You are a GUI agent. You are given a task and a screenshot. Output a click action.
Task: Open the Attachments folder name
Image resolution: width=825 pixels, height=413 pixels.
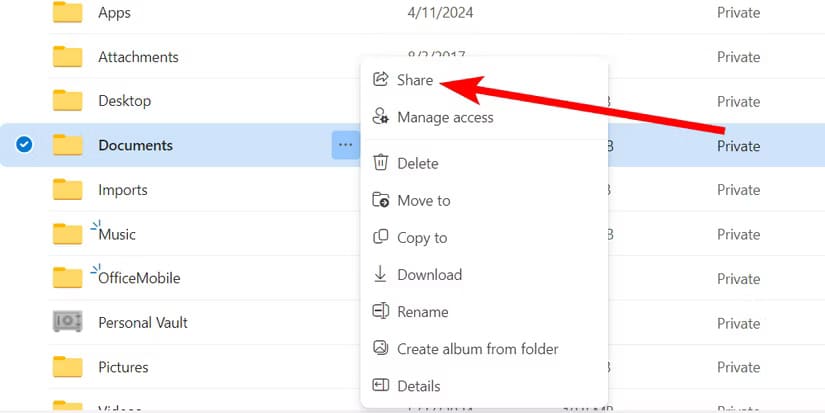click(x=138, y=57)
